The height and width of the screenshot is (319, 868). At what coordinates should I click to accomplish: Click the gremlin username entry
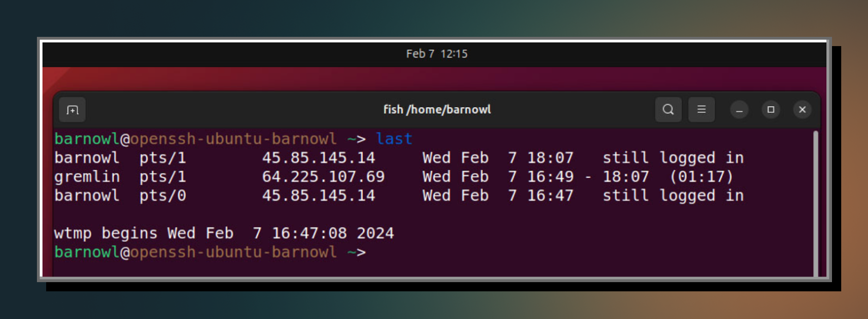[87, 177]
